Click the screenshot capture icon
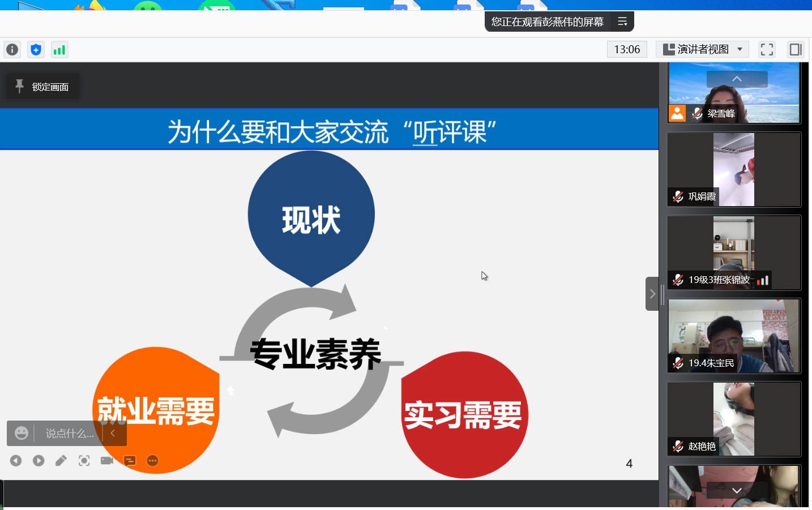The height and width of the screenshot is (510, 812). point(84,461)
